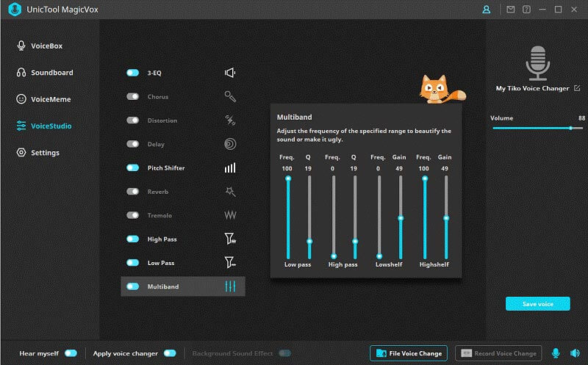Viewport: 588px width, 365px height.
Task: Open the VoiceMeme section
Action: pos(43,99)
